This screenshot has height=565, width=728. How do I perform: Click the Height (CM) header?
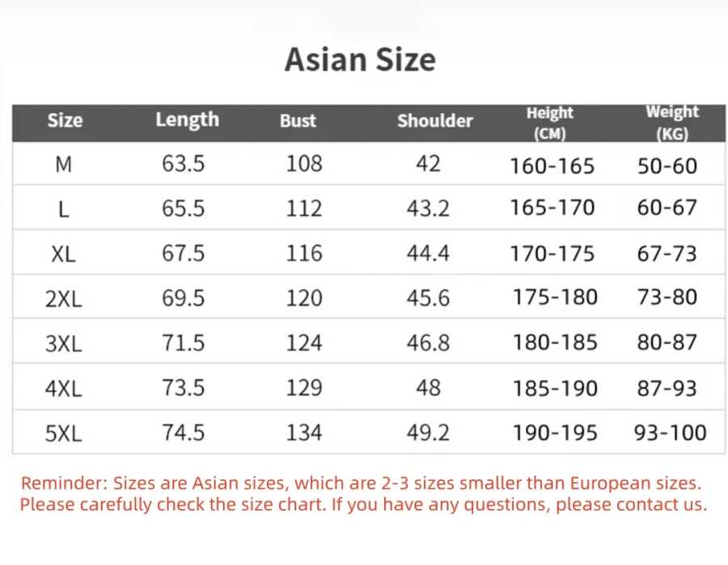(550, 124)
